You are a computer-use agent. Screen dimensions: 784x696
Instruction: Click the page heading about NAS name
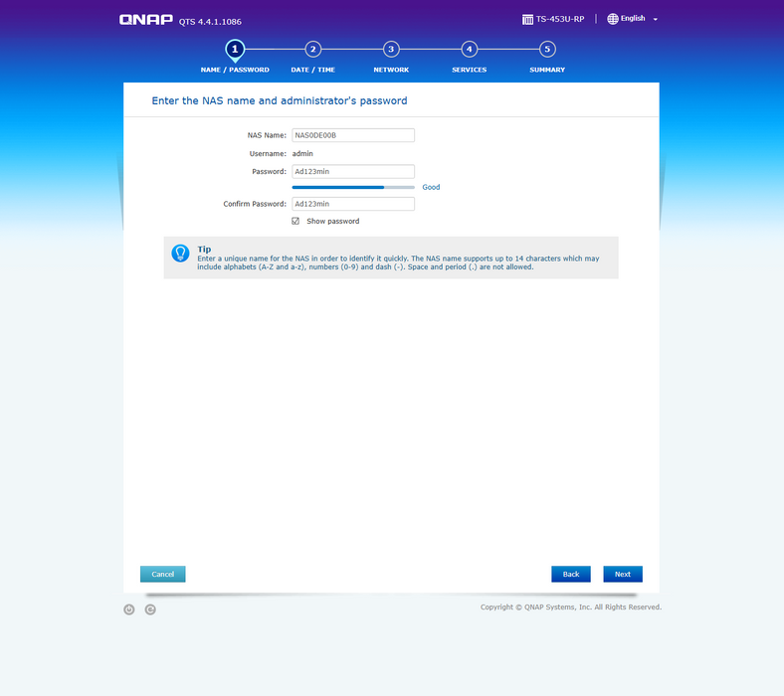point(280,101)
